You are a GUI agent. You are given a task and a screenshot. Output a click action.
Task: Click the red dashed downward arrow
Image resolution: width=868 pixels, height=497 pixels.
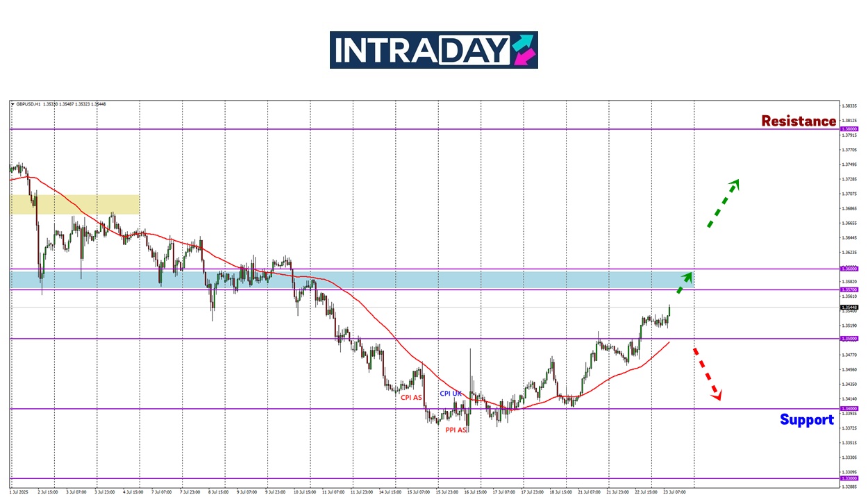click(x=708, y=374)
